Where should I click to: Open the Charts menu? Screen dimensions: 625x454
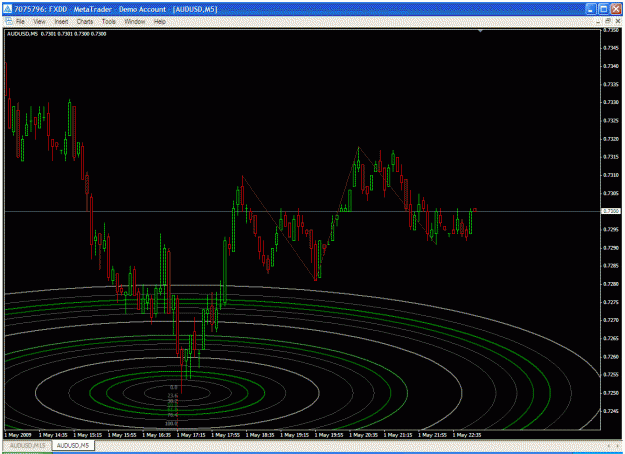click(x=85, y=22)
